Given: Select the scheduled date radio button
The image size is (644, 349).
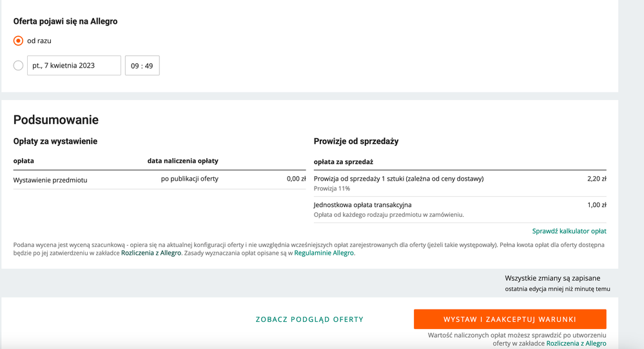Looking at the screenshot, I should (x=18, y=65).
